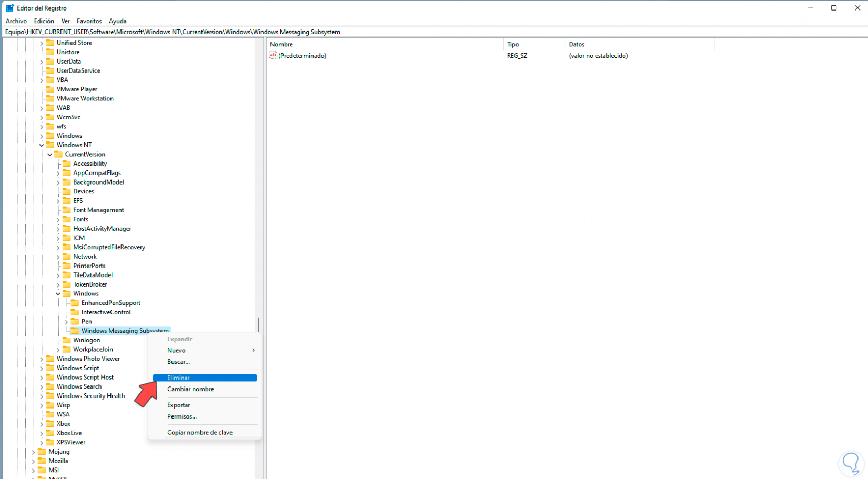
Task: Select the CurrentVersion folder icon
Action: pyautogui.click(x=58, y=154)
